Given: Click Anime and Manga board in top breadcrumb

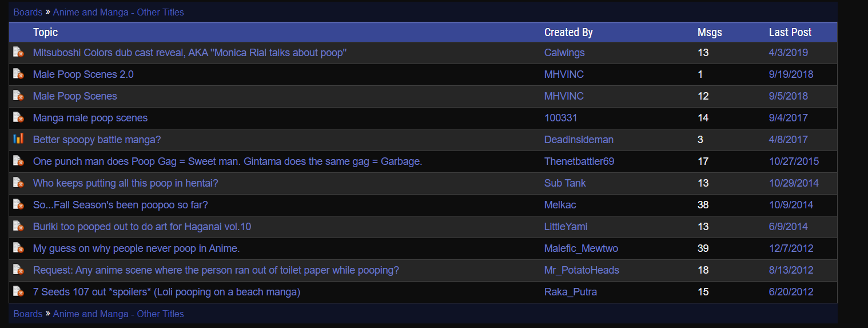Looking at the screenshot, I should click(118, 12).
